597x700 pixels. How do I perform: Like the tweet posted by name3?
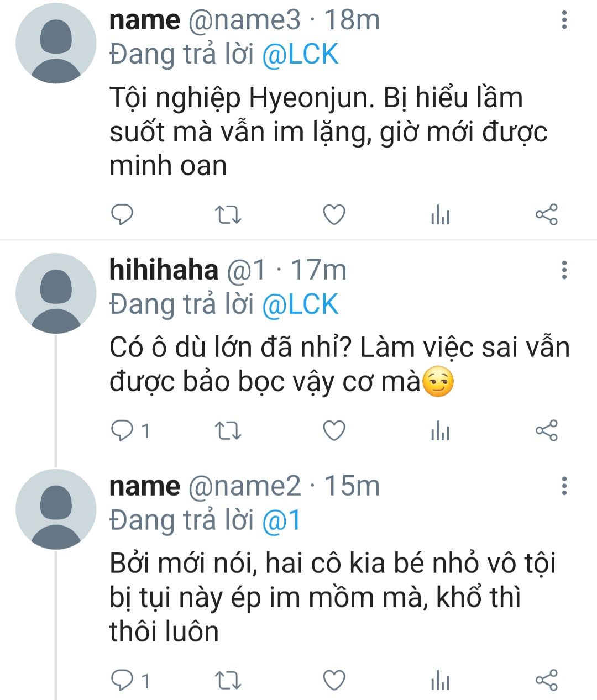coord(334,214)
